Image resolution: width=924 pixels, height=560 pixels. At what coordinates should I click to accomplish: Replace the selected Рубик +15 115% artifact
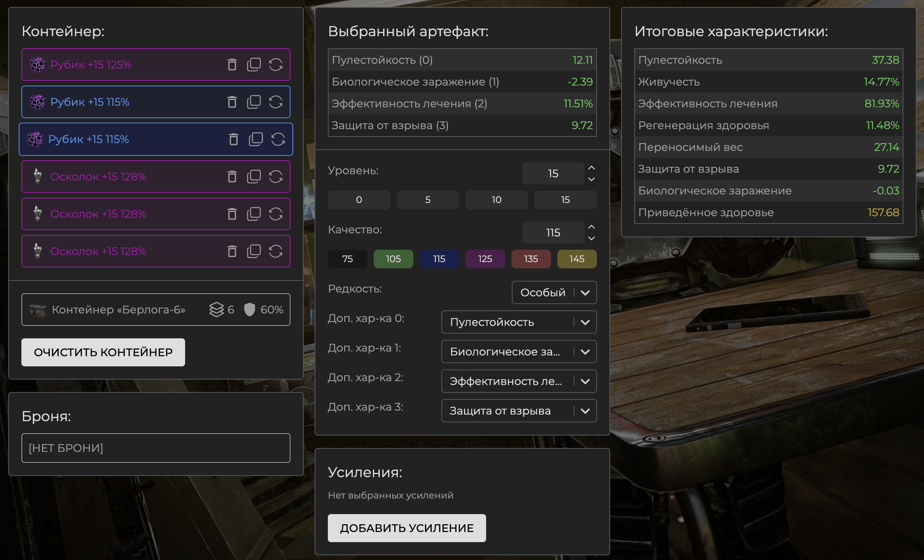click(278, 139)
